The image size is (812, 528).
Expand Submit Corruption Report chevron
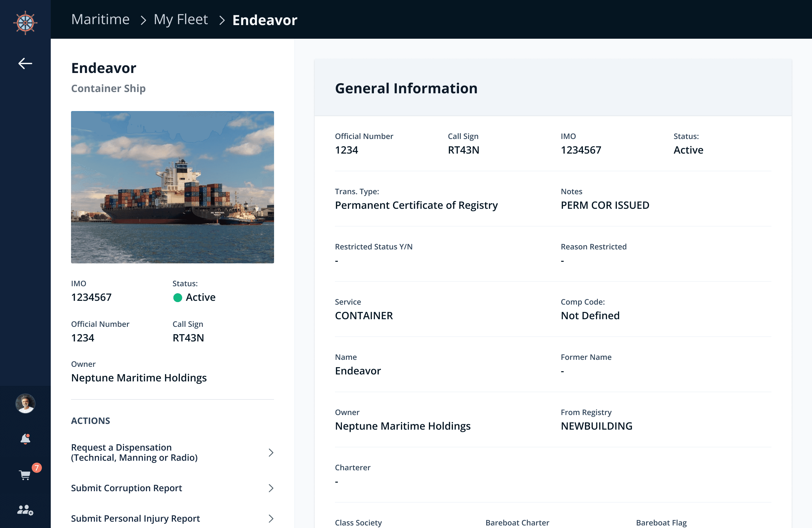(271, 488)
